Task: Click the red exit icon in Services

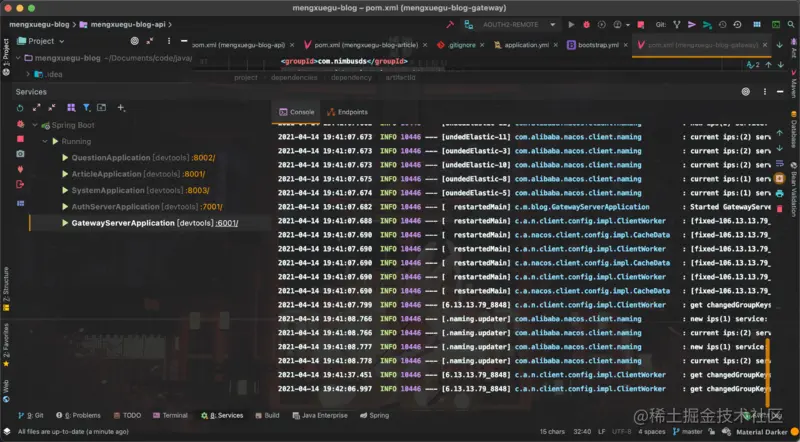Action: pyautogui.click(x=20, y=184)
